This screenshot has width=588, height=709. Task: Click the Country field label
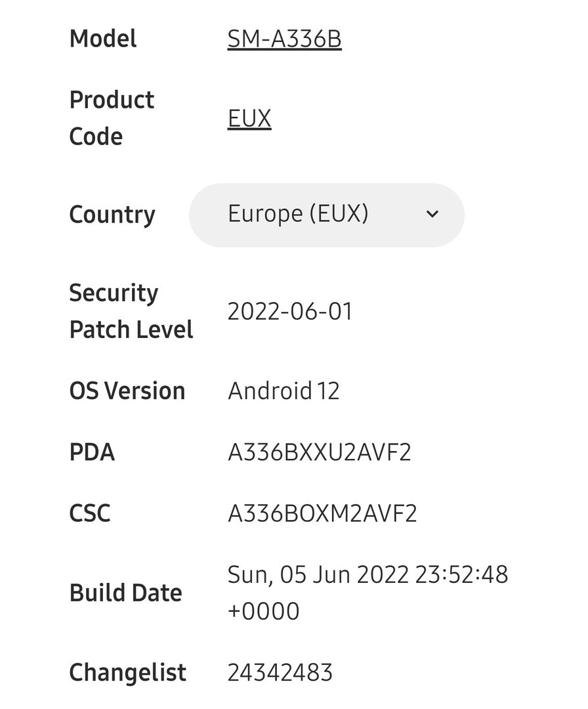click(112, 215)
